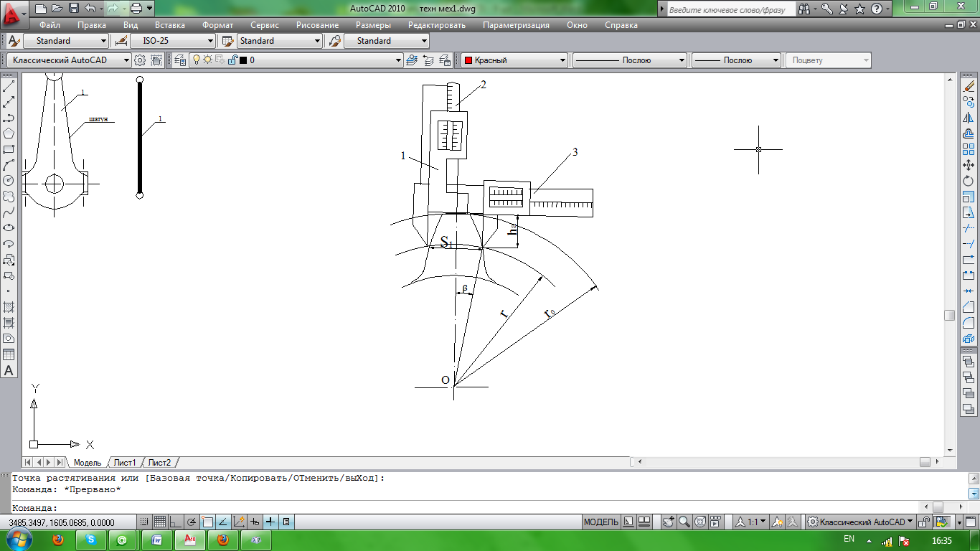The image size is (980, 551).
Task: Select the Line drawing tool
Action: click(x=9, y=86)
